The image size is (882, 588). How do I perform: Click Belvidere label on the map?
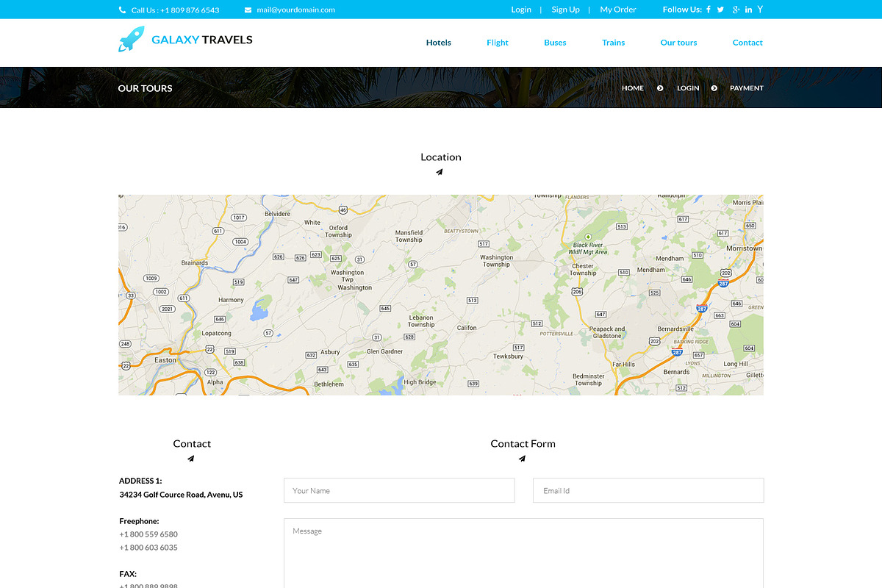pos(278,214)
